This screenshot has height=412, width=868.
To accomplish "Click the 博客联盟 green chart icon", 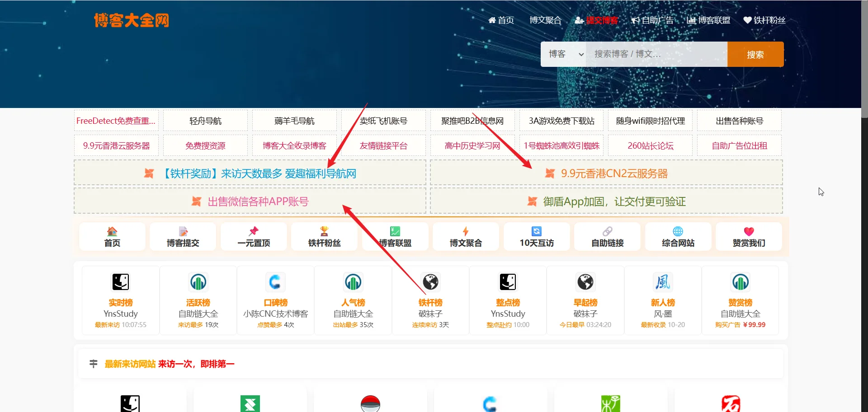I will point(395,231).
